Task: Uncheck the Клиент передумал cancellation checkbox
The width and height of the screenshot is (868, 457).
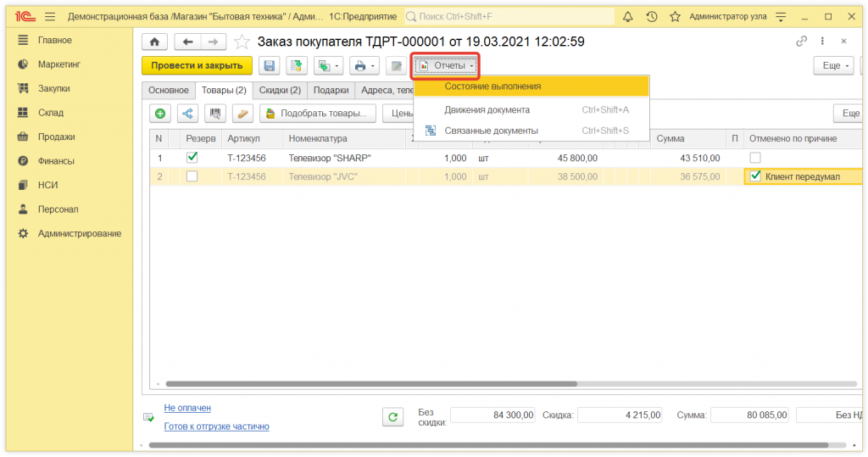Action: 755,176
